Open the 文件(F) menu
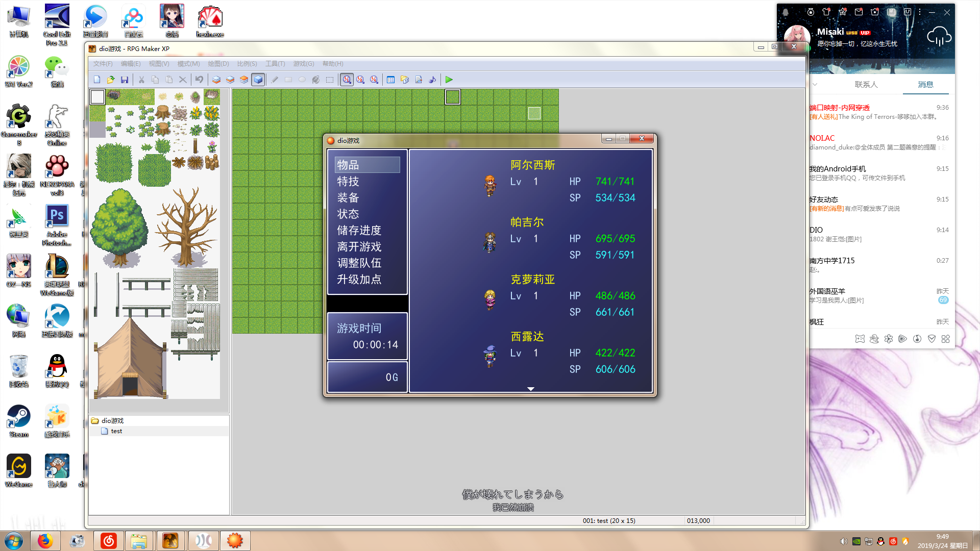The image size is (980, 551). point(103,64)
